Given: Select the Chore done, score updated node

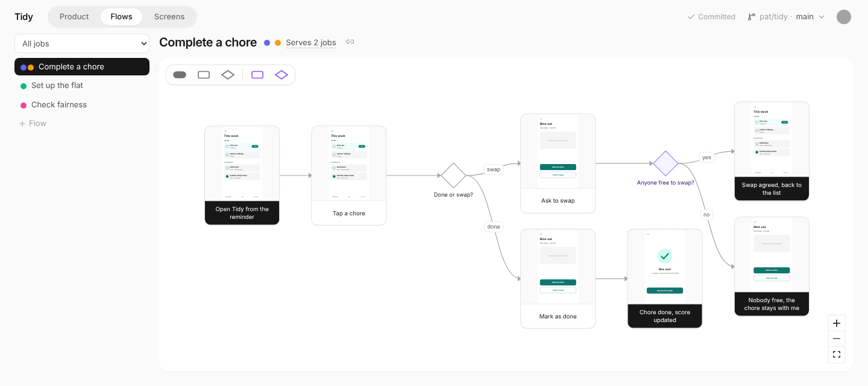Looking at the screenshot, I should pos(665,279).
